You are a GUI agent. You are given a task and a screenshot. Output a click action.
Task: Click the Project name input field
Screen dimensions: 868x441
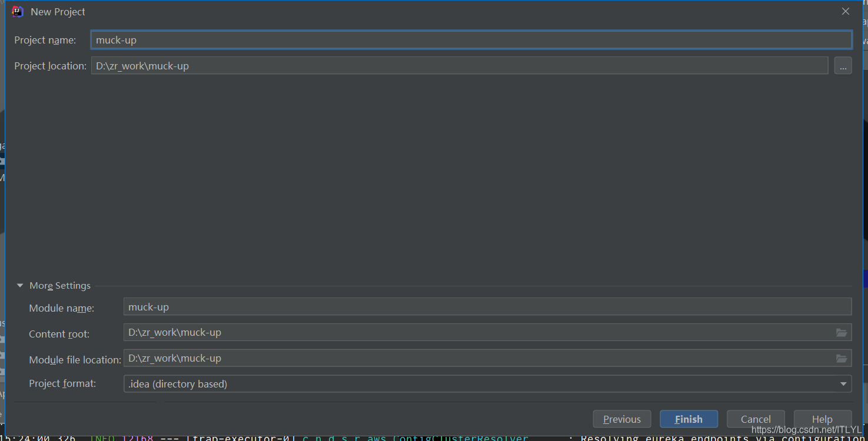tap(471, 40)
